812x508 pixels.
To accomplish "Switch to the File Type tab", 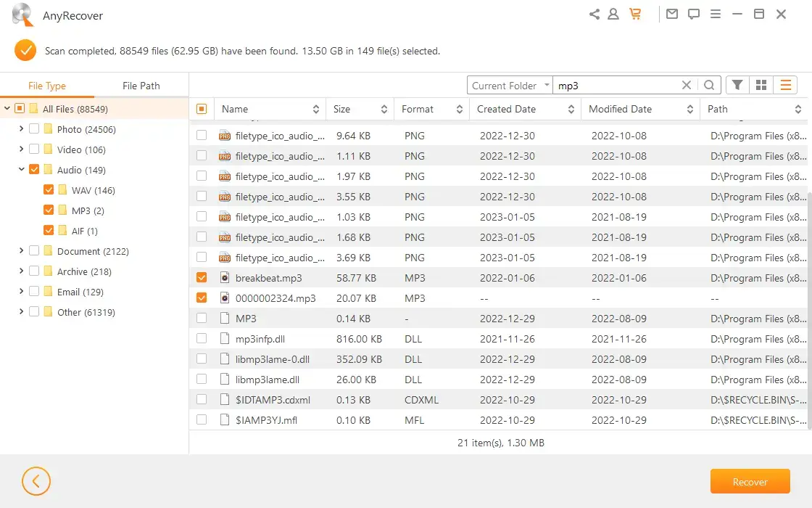I will tap(47, 86).
